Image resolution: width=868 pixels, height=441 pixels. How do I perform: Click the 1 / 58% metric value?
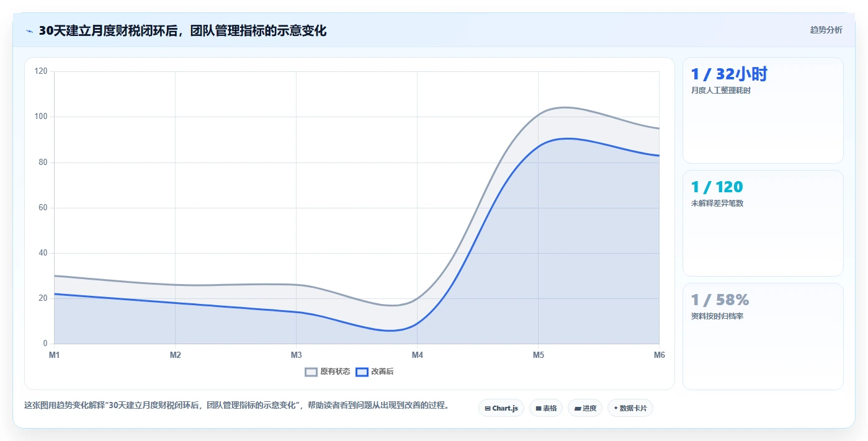[x=720, y=300]
